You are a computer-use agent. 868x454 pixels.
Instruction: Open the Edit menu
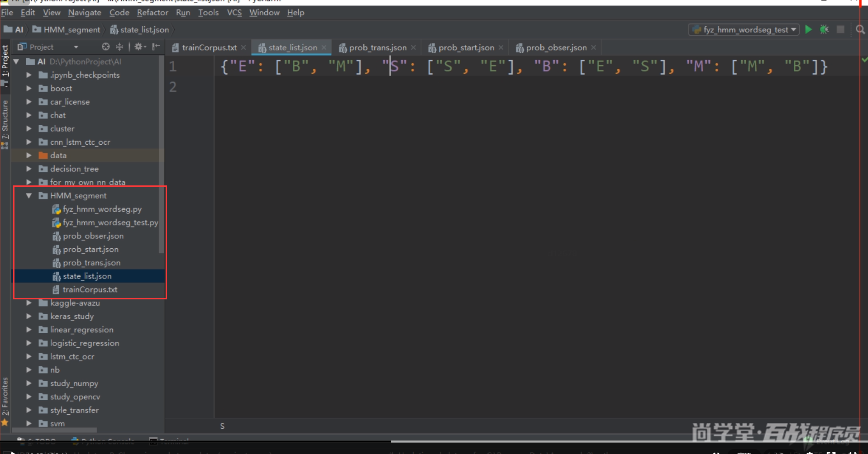(28, 13)
